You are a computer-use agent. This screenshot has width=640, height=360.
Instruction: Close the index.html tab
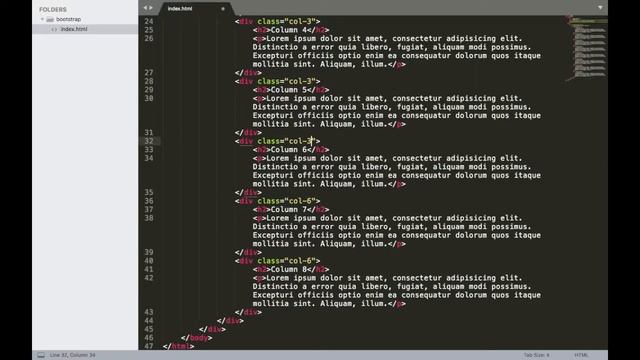(x=223, y=9)
